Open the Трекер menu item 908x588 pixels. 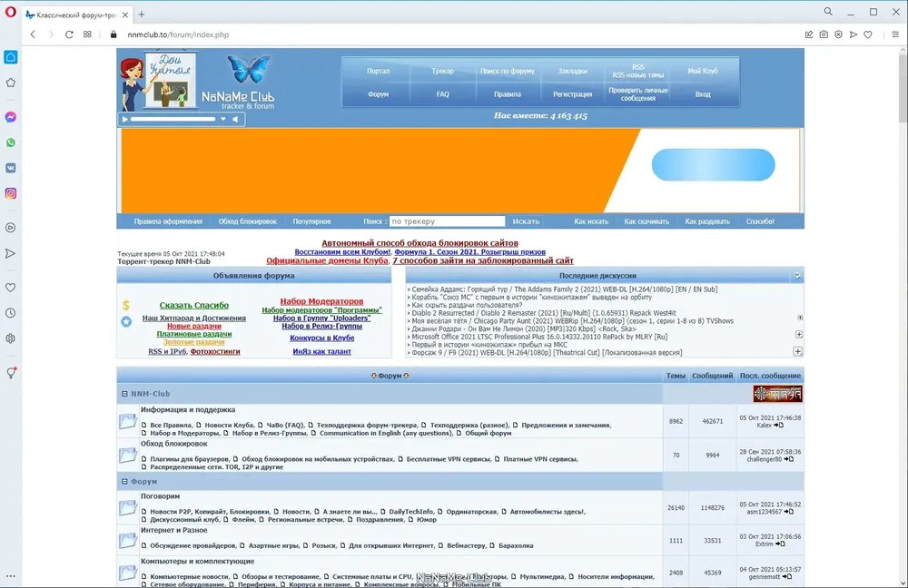(442, 71)
